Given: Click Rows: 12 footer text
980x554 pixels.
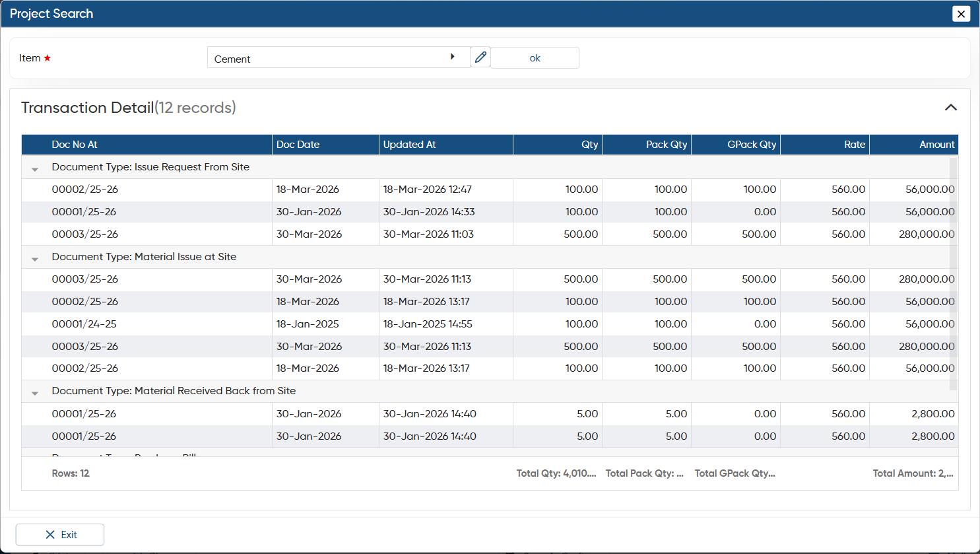Looking at the screenshot, I should click(71, 473).
